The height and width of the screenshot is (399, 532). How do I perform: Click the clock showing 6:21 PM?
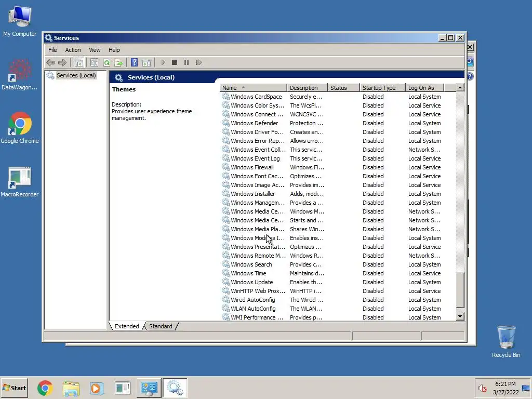pyautogui.click(x=506, y=384)
